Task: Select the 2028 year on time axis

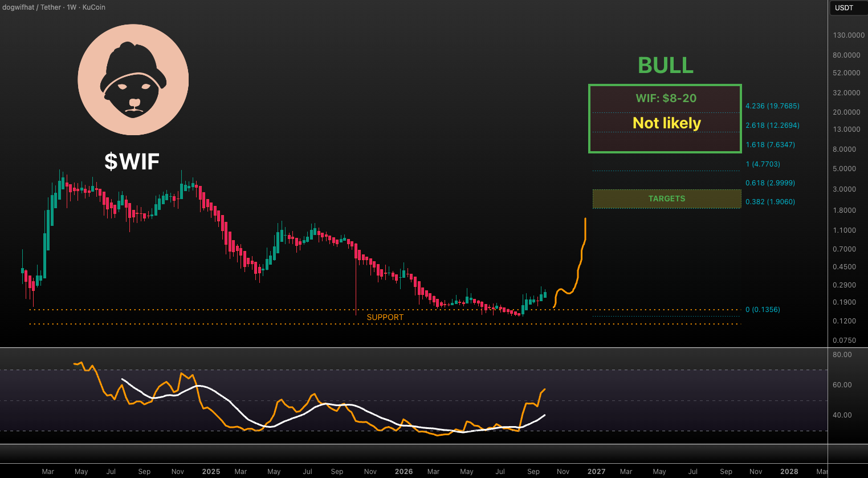Action: (789, 472)
